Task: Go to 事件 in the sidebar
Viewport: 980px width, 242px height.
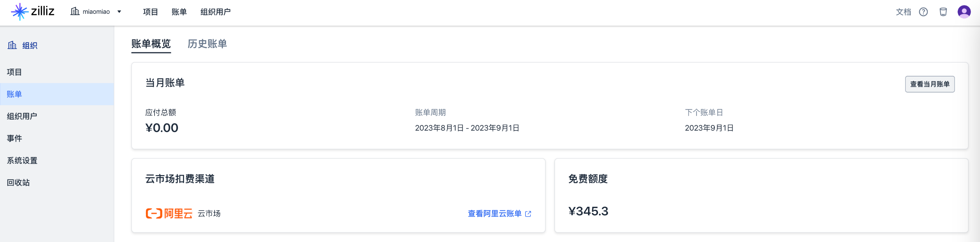Action: [15, 138]
